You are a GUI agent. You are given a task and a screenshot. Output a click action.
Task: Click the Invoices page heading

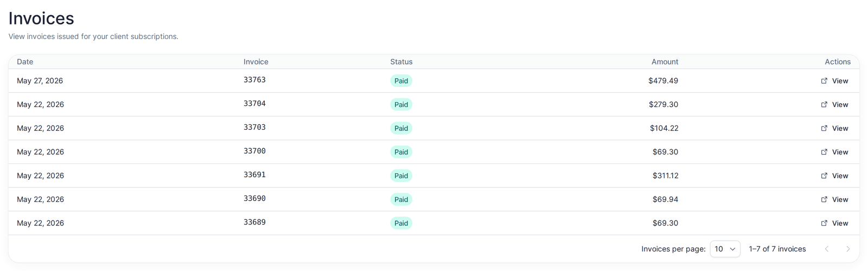point(41,18)
